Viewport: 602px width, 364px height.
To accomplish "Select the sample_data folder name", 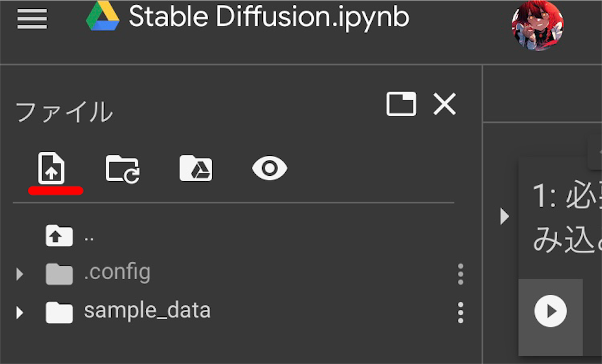I will 147,310.
